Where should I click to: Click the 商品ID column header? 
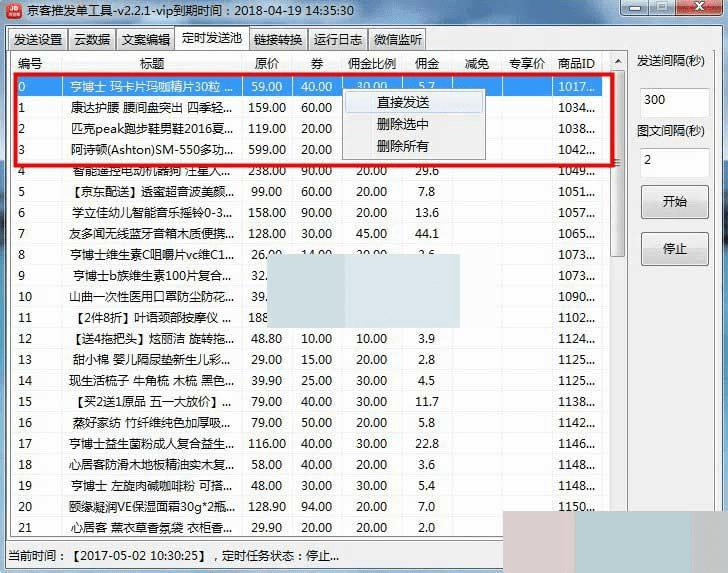click(x=577, y=63)
